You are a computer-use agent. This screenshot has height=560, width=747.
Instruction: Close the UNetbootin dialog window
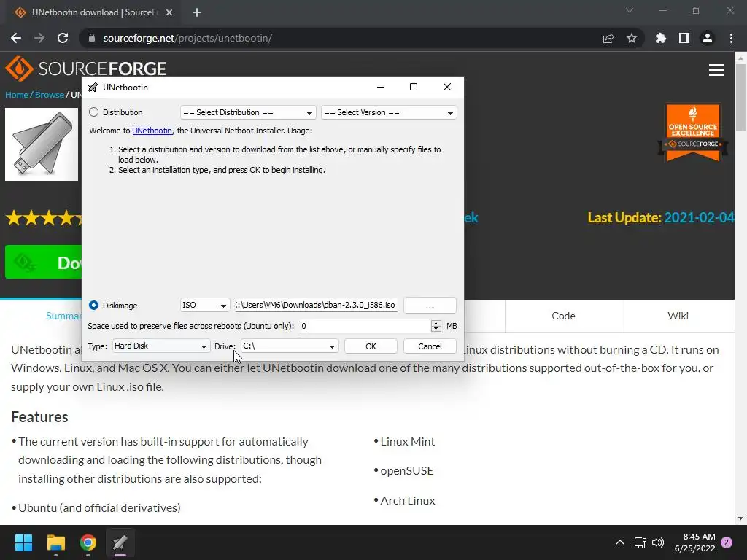click(447, 87)
